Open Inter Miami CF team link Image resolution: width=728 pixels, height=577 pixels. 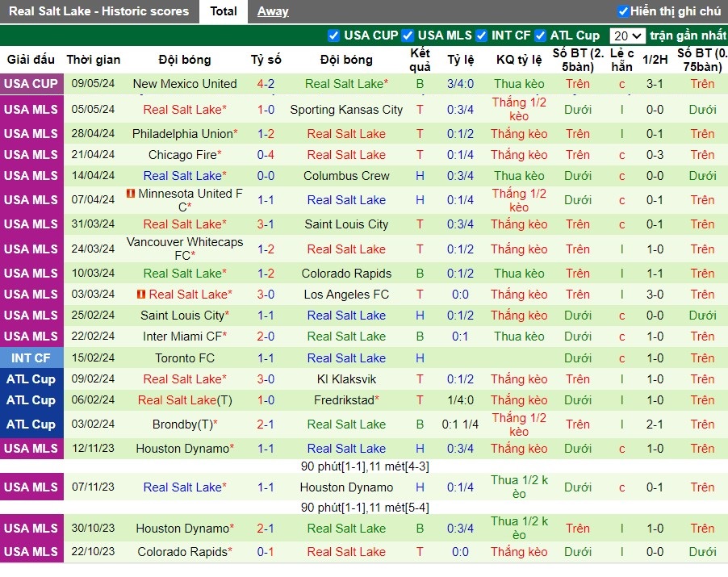click(182, 337)
